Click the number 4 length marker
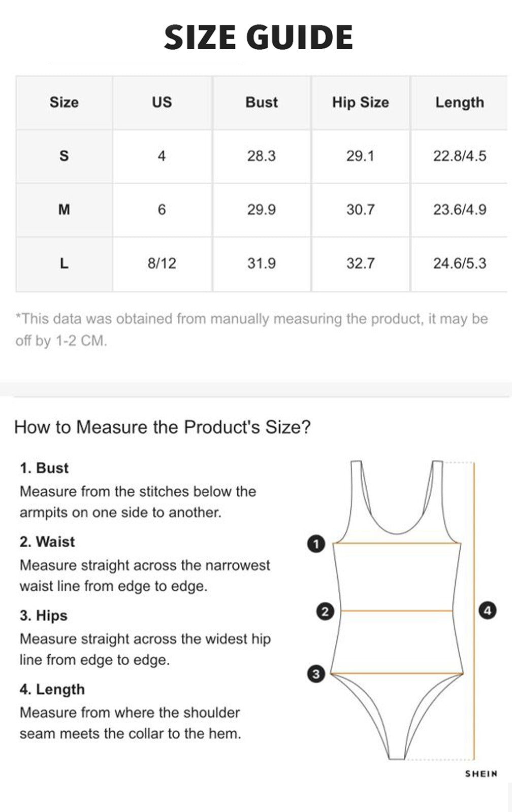512x812 pixels. click(x=487, y=610)
